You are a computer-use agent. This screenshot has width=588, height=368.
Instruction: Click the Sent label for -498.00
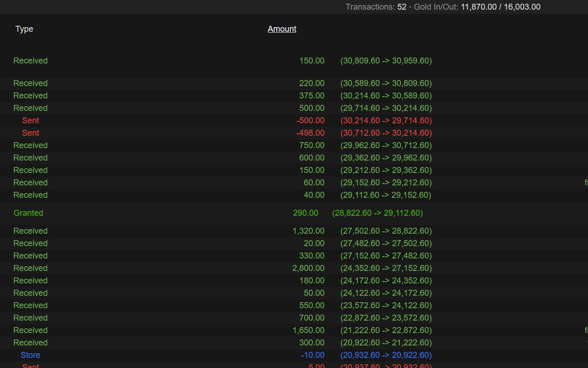click(30, 133)
